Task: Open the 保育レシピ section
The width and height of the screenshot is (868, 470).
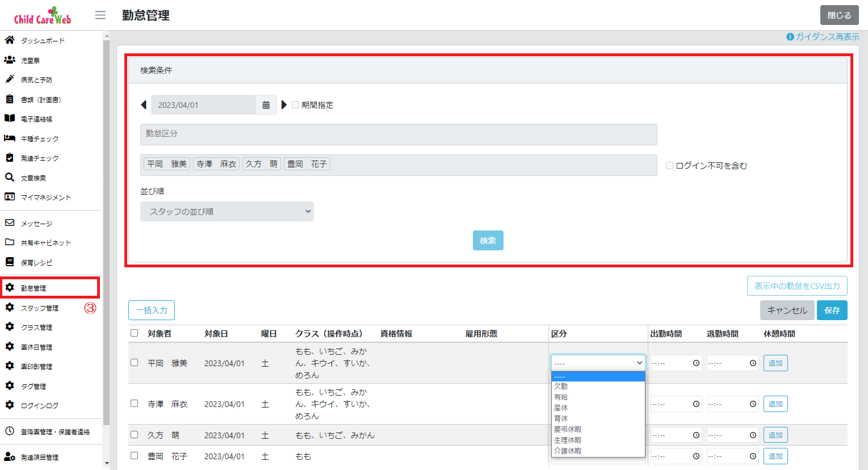Action: 36,262
